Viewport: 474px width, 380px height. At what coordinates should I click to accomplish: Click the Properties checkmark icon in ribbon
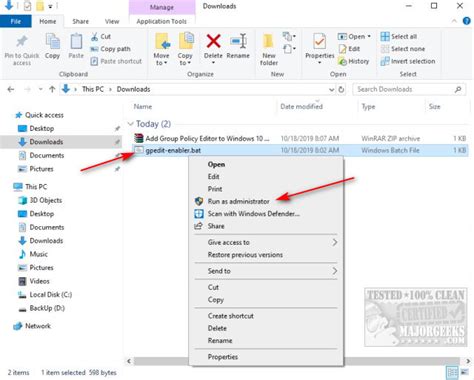[x=319, y=41]
